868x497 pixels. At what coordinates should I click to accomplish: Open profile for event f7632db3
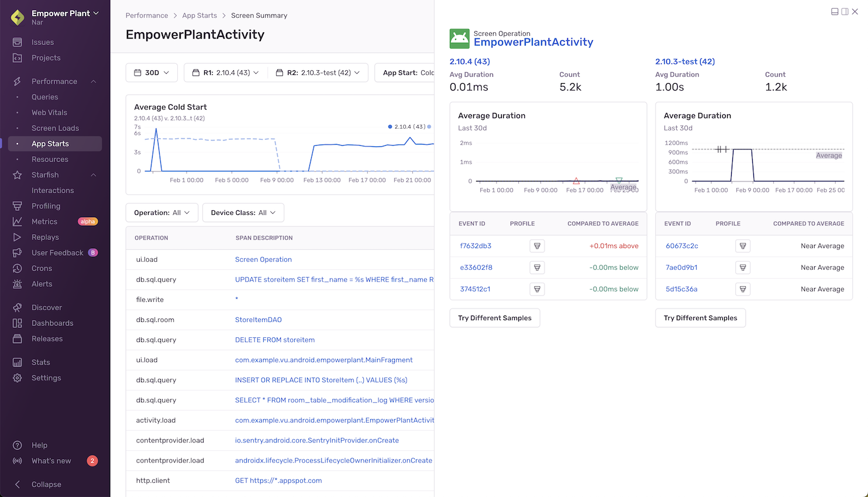pyautogui.click(x=537, y=246)
